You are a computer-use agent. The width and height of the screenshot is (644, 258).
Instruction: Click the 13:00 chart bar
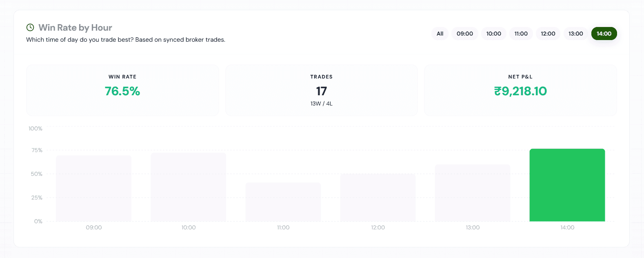point(473,193)
